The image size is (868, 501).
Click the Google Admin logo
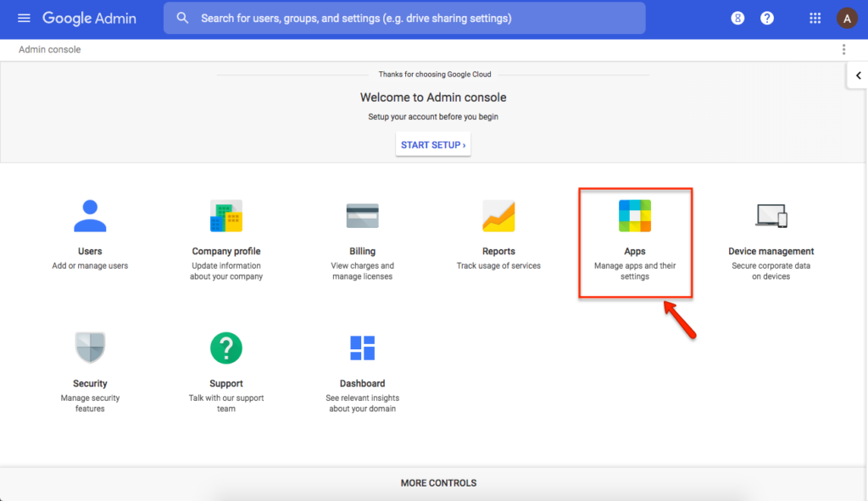[x=89, y=19]
